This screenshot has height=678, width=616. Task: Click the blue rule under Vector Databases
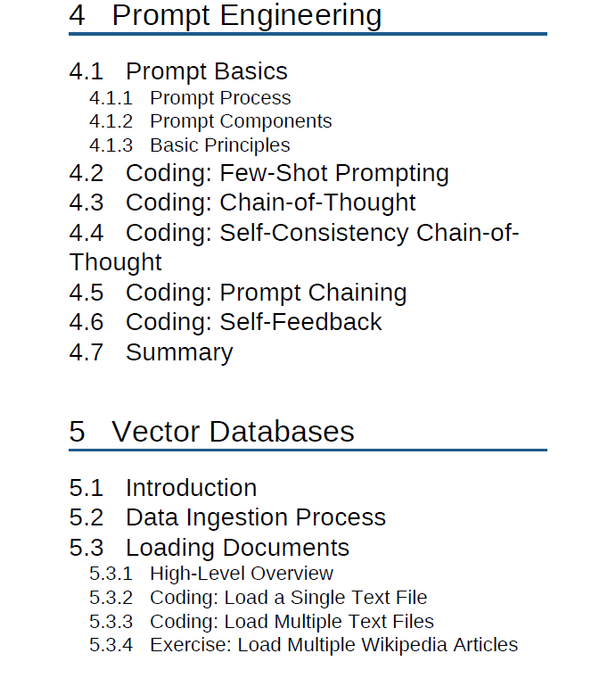point(308,451)
